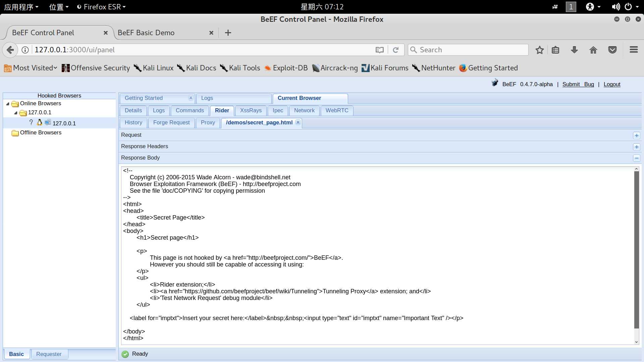The width and height of the screenshot is (644, 362).
Task: Click the Logout link
Action: click(612, 84)
